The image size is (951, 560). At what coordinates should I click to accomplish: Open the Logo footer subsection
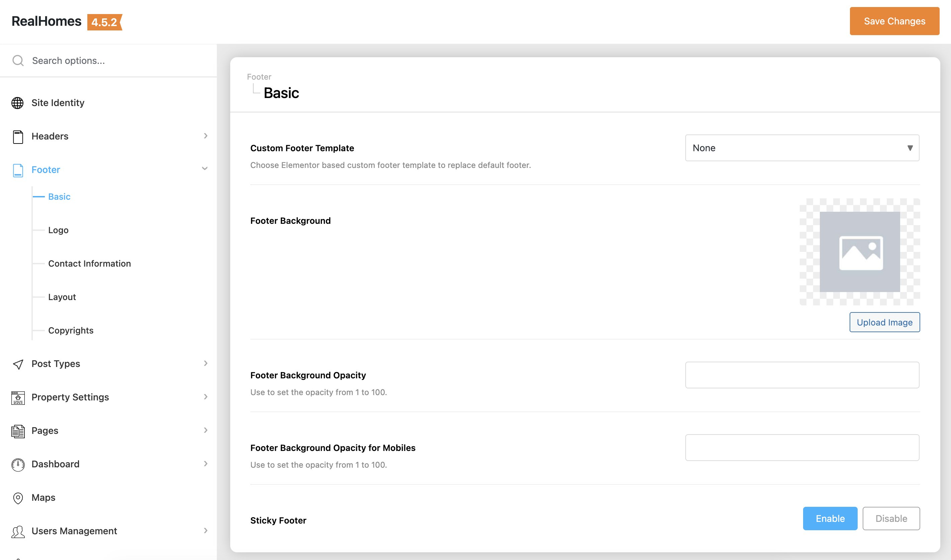click(x=58, y=230)
